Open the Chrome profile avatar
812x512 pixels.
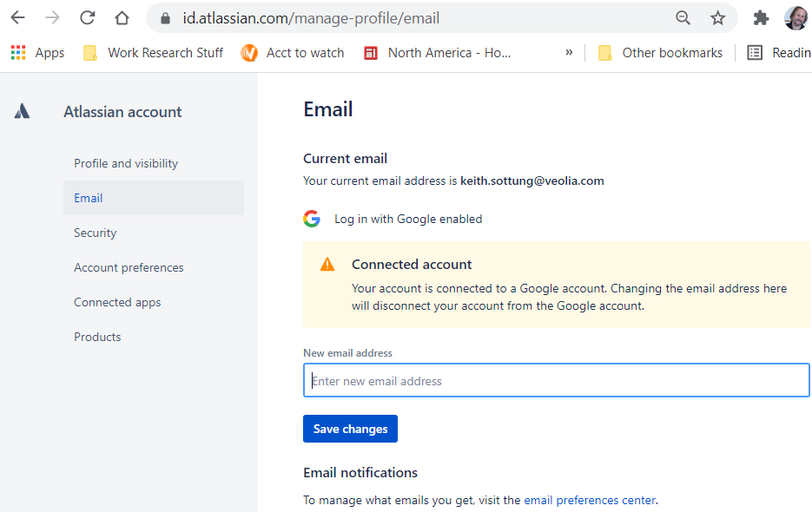coord(796,18)
